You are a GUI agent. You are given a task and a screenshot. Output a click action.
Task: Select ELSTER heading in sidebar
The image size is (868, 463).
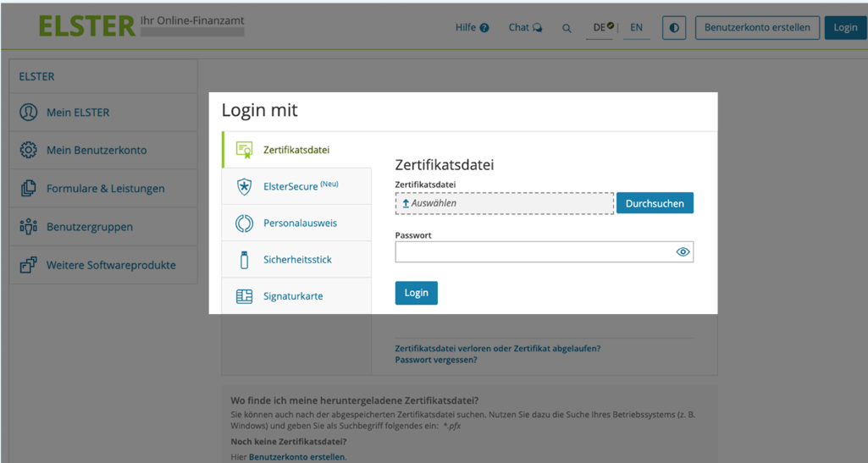coord(36,76)
